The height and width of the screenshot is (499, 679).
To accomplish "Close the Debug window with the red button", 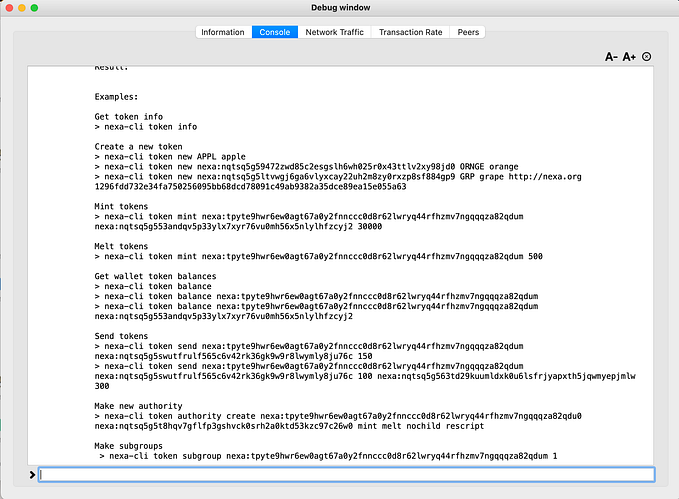I will coord(9,8).
